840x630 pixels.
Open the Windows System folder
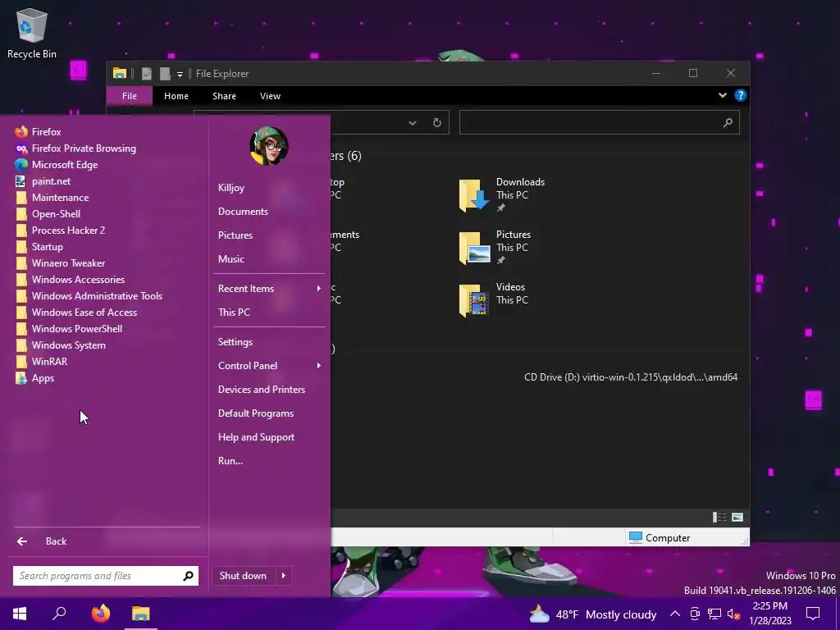coord(60,345)
